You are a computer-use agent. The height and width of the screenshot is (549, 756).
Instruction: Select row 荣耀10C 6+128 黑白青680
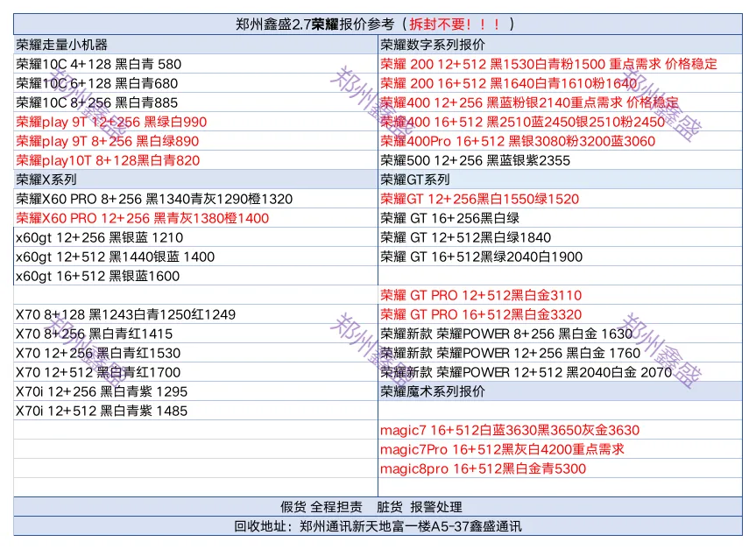point(195,83)
